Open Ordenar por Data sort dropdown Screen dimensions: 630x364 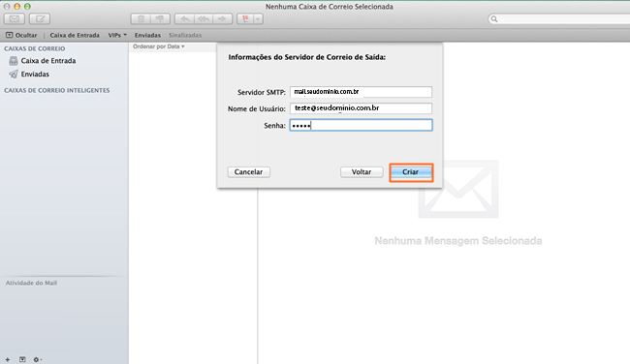coord(159,46)
